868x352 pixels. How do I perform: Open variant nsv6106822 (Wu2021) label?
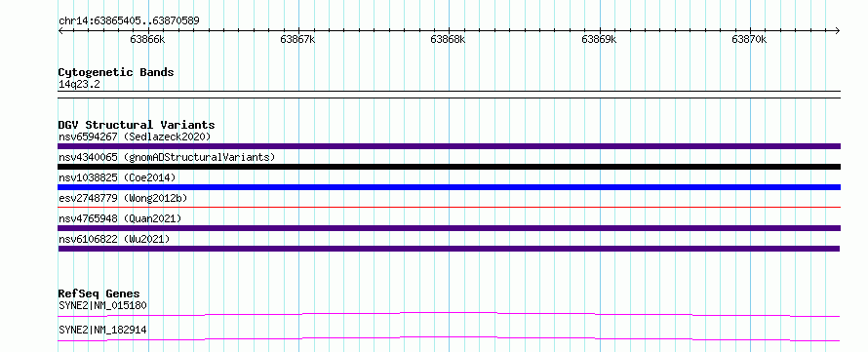click(114, 239)
